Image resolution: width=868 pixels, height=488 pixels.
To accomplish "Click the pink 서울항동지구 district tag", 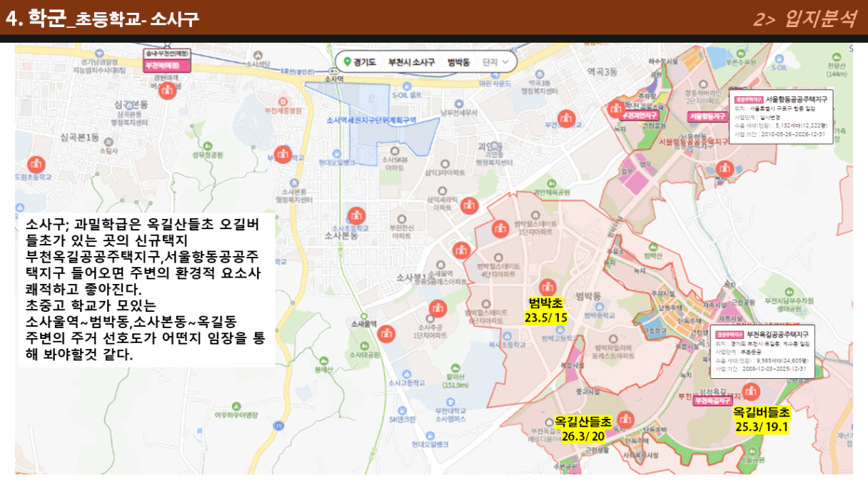I will [x=707, y=116].
